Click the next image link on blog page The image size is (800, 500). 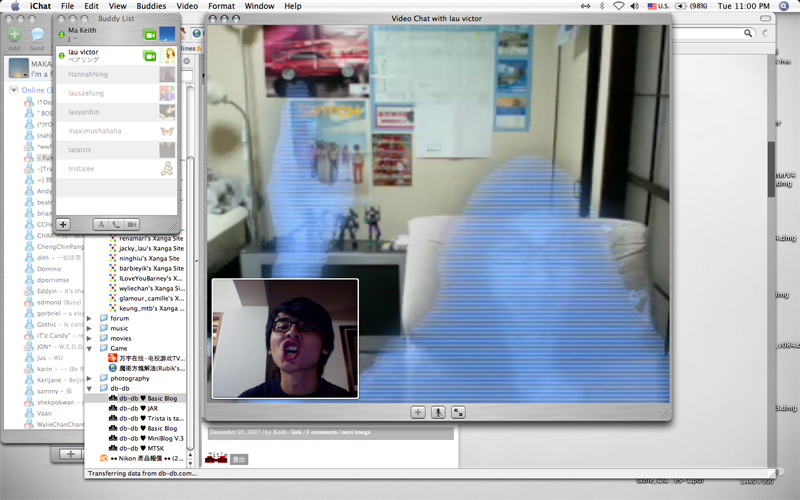click(356, 432)
